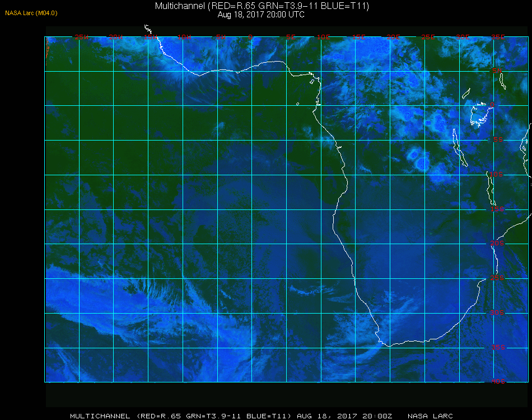
Task: Click the 15E longitude label
Action: click(358, 37)
